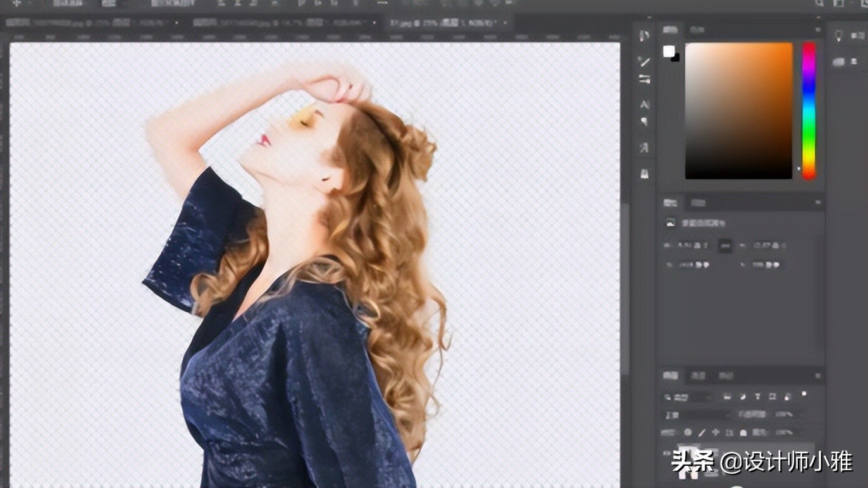Open the Layers panel flyout menu
Screen dimensions: 868x488
818,376
